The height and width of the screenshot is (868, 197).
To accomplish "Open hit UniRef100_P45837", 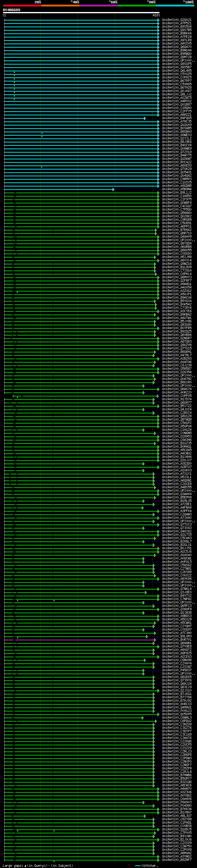I will [176, 670].
